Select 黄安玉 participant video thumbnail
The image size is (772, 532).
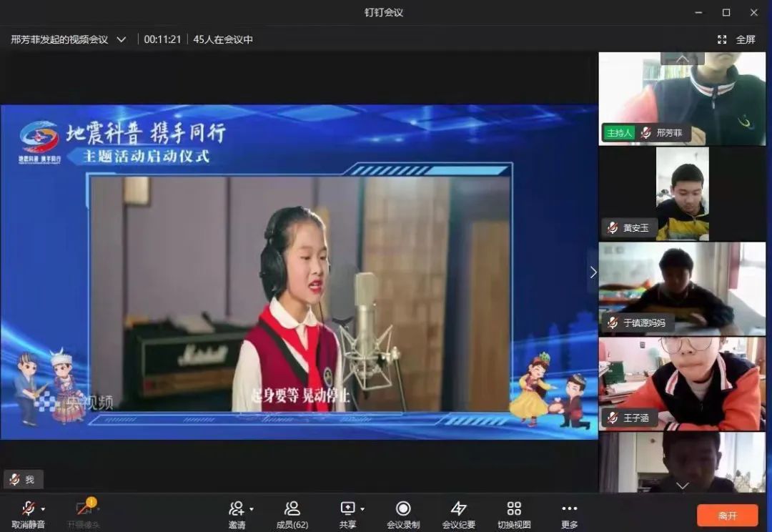click(682, 194)
